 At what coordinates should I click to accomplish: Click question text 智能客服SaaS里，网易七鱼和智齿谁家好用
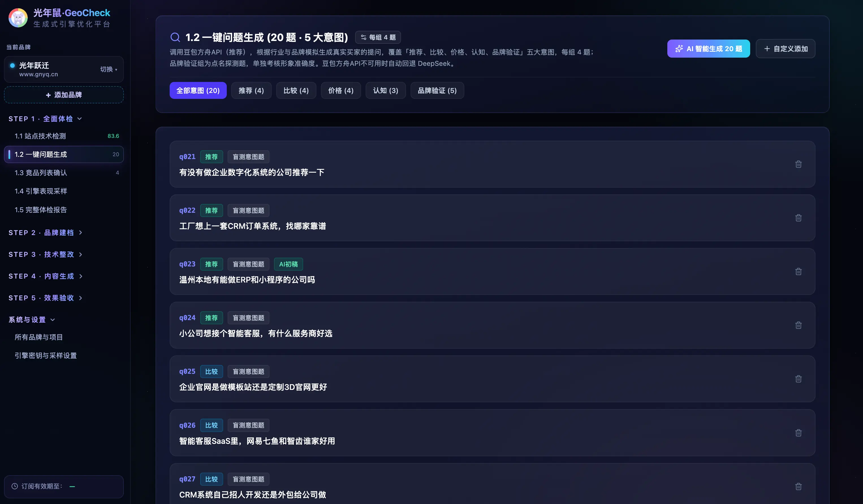[x=257, y=441]
